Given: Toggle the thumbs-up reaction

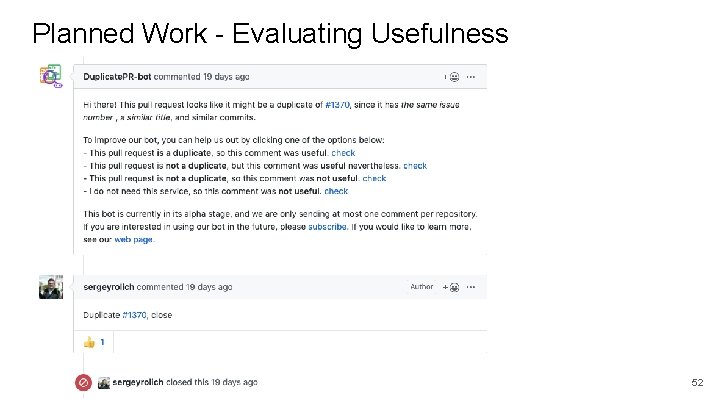Looking at the screenshot, I should click(94, 342).
